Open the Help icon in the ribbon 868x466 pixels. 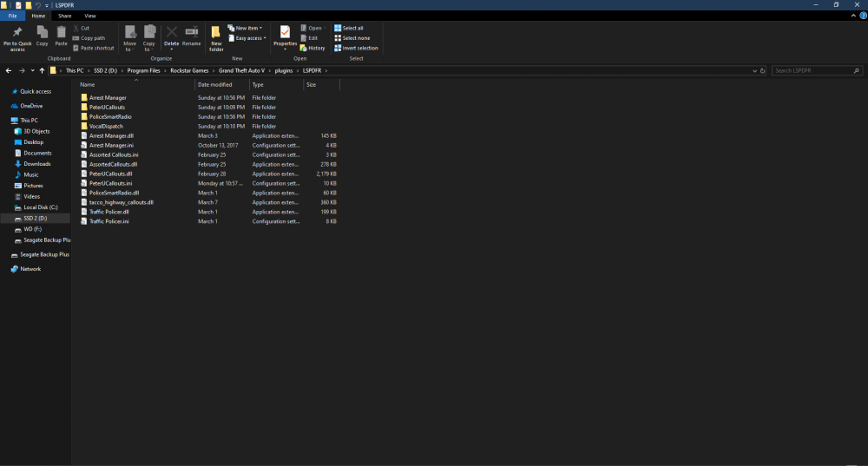coord(863,16)
